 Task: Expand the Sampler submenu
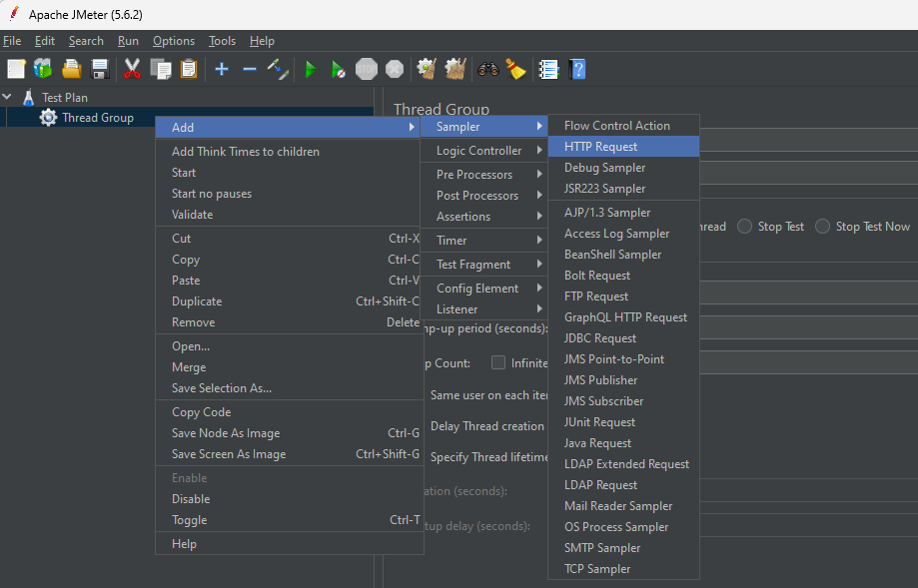tap(484, 127)
